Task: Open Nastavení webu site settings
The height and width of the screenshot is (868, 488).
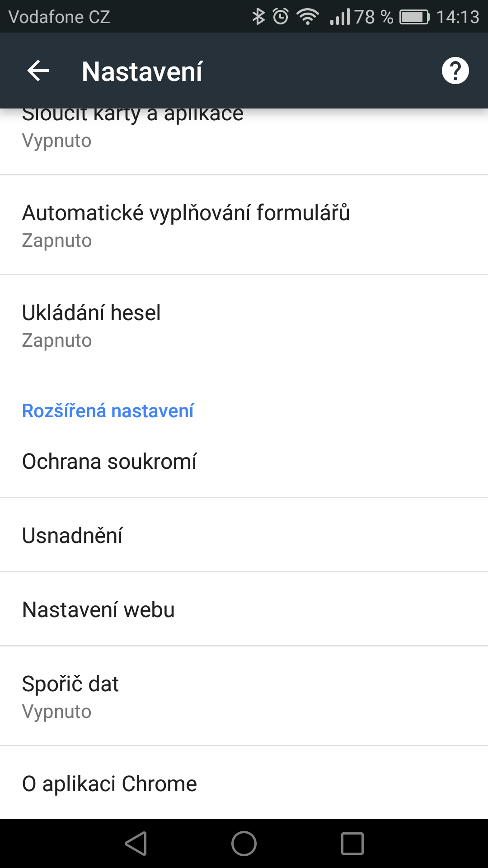Action: 244,609
